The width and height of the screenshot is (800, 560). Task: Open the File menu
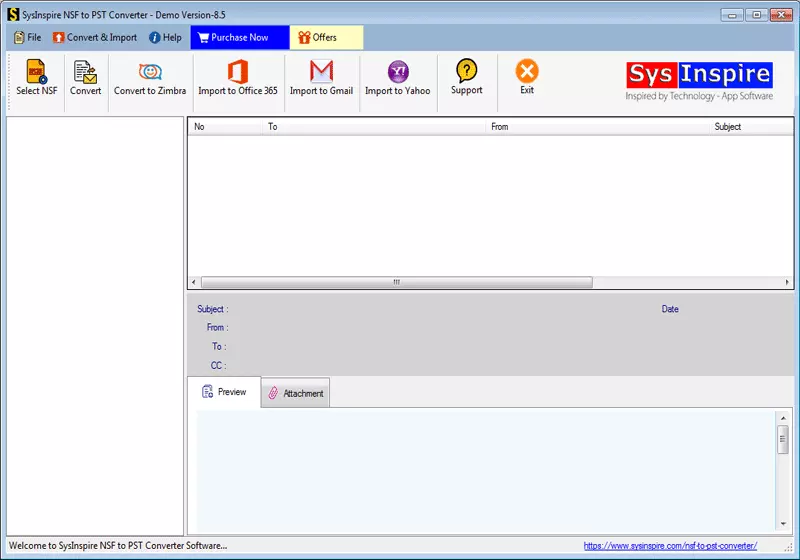point(28,37)
